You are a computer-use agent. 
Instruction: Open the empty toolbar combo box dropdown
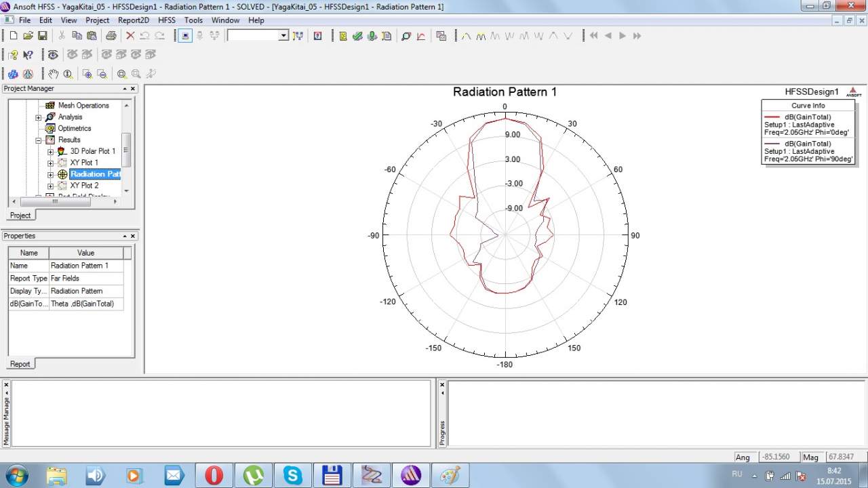point(283,36)
